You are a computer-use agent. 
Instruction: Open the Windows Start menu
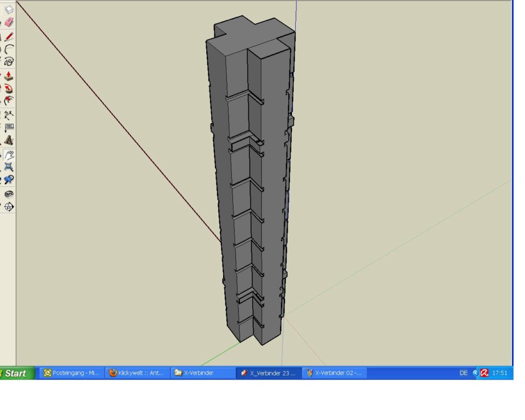tap(16, 374)
